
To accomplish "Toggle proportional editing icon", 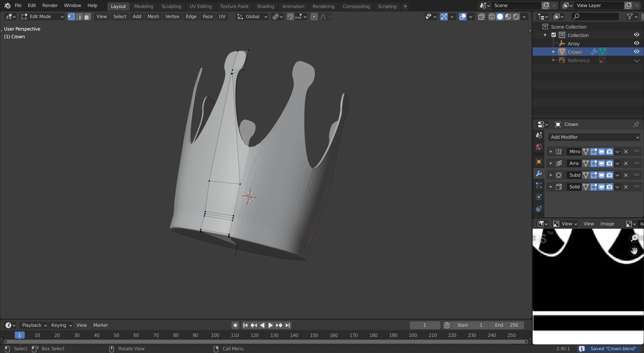I will 314,17.
